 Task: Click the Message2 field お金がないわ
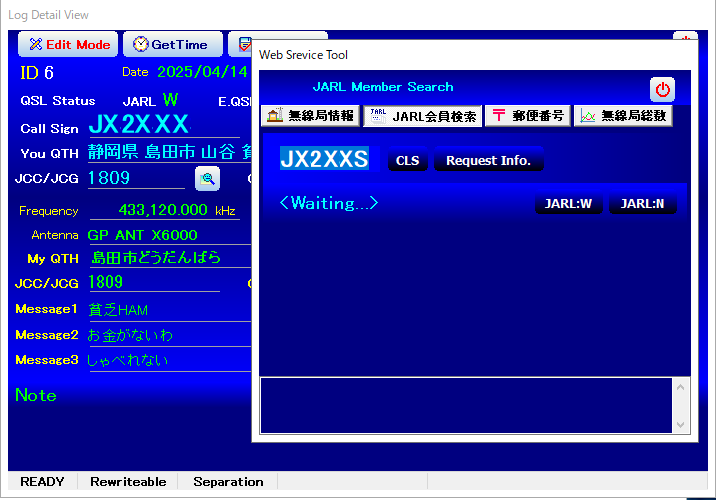(170, 335)
